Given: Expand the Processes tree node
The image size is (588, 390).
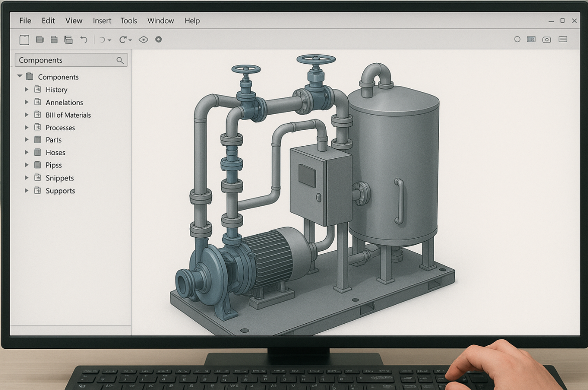Looking at the screenshot, I should (x=27, y=128).
